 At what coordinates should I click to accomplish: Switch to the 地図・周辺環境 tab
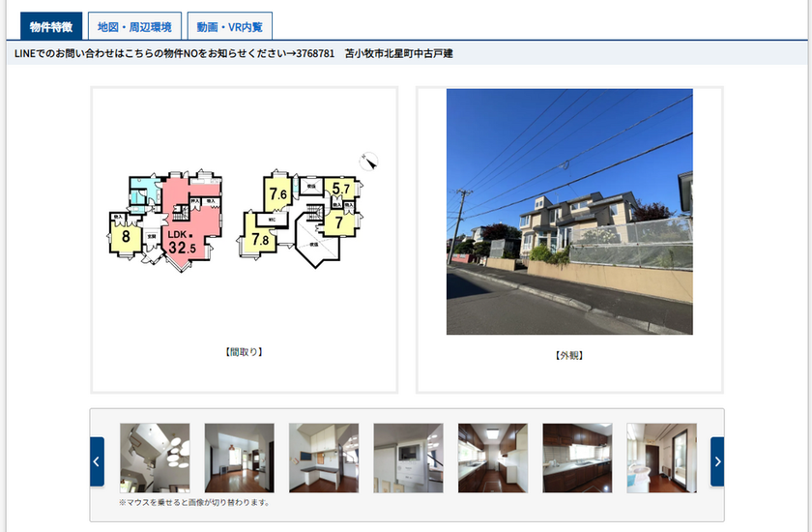134,26
